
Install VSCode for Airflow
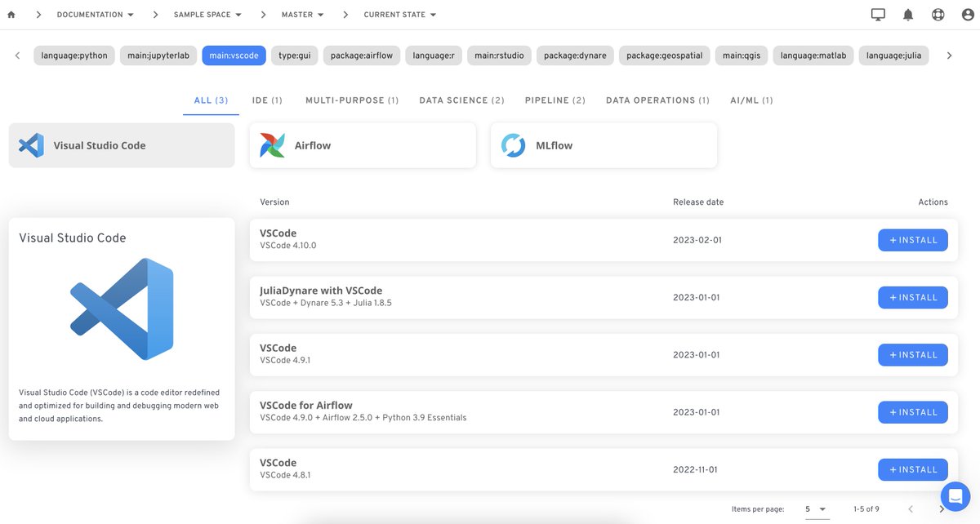[x=913, y=412]
